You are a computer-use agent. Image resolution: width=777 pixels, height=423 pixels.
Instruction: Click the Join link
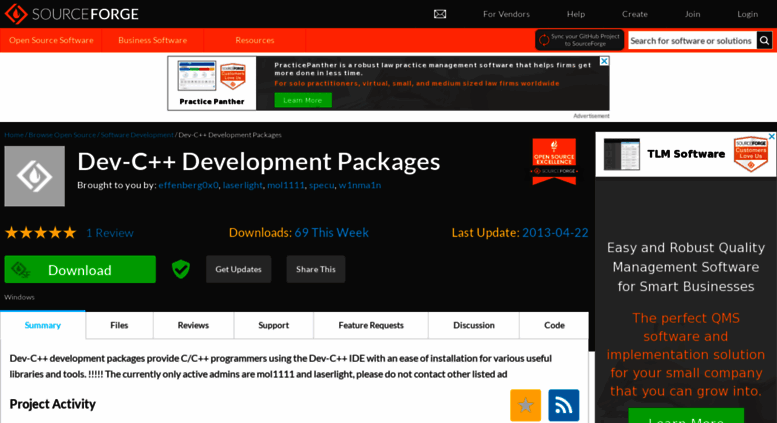click(x=692, y=14)
